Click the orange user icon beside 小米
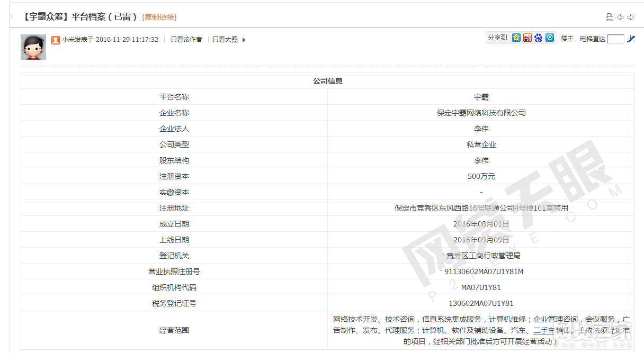Image resolution: width=644 pixels, height=353 pixels. [x=56, y=40]
